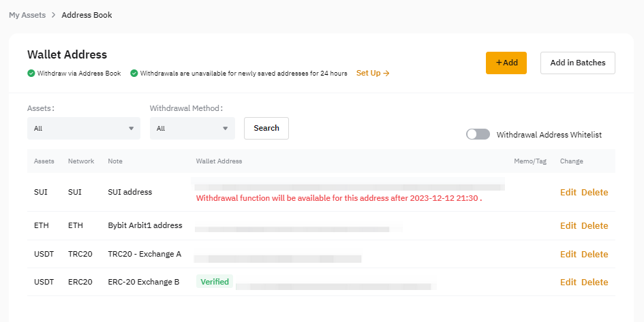Viewport: 644px width, 322px height.
Task: Edit the ERC-20 Exchange B entry
Action: click(x=568, y=283)
